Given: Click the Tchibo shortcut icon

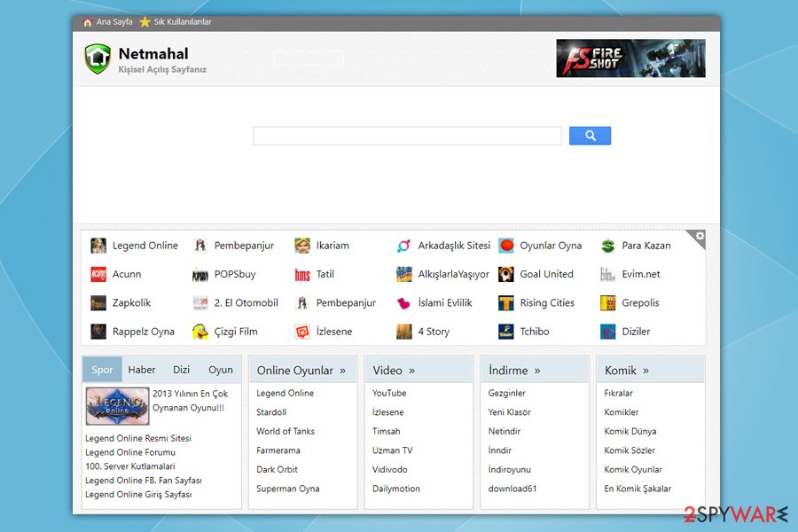Looking at the screenshot, I should pyautogui.click(x=506, y=332).
